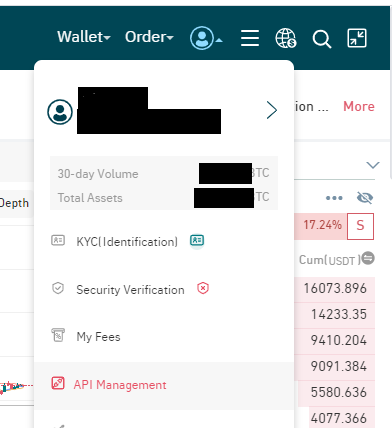Open account details chevron arrow
The width and height of the screenshot is (392, 428).
(272, 110)
